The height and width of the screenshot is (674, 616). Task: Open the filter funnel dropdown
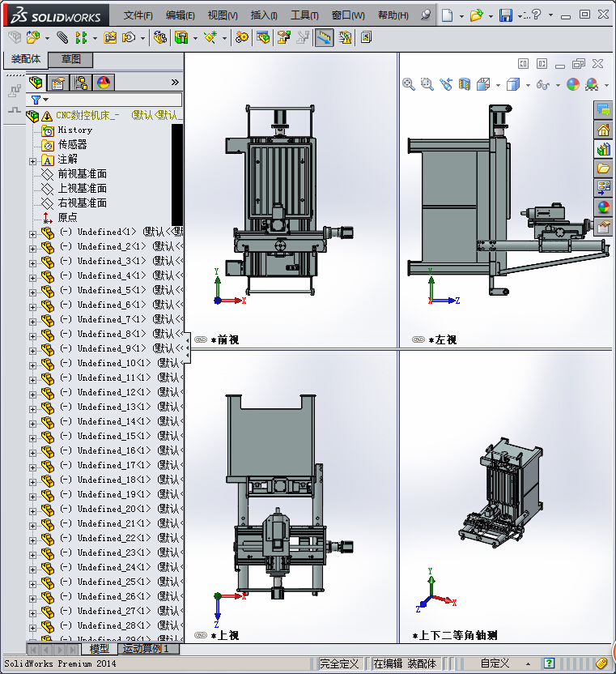click(x=39, y=100)
